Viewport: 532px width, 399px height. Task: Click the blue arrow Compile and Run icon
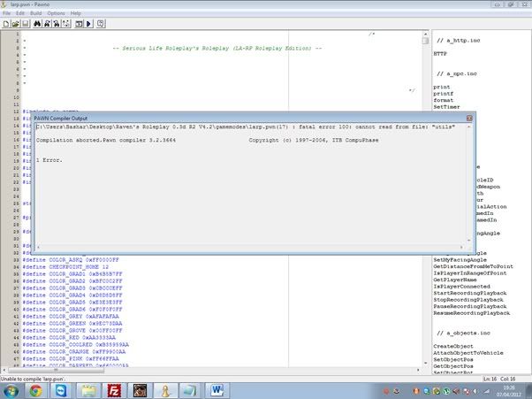89,24
